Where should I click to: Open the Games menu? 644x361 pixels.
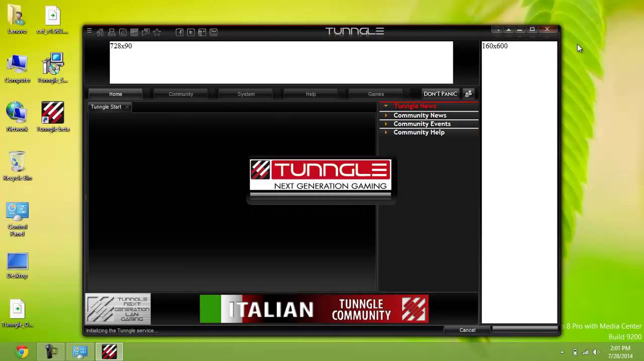pos(376,94)
